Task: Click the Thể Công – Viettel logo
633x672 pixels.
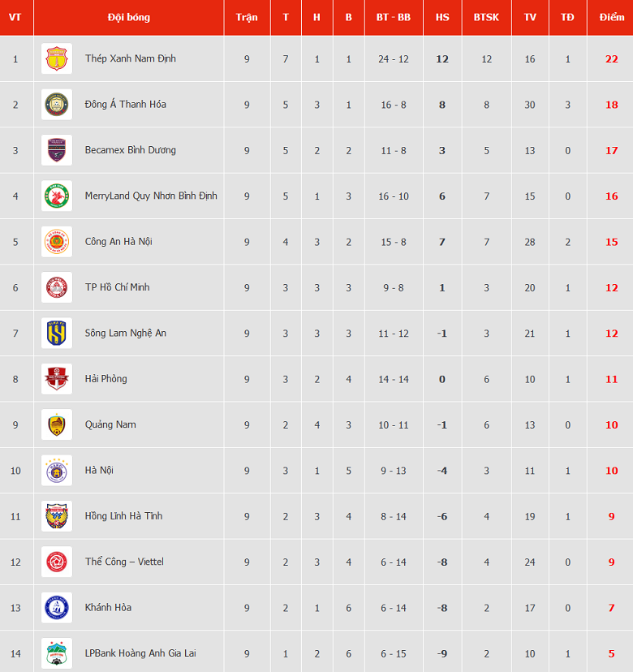Action: 57,562
